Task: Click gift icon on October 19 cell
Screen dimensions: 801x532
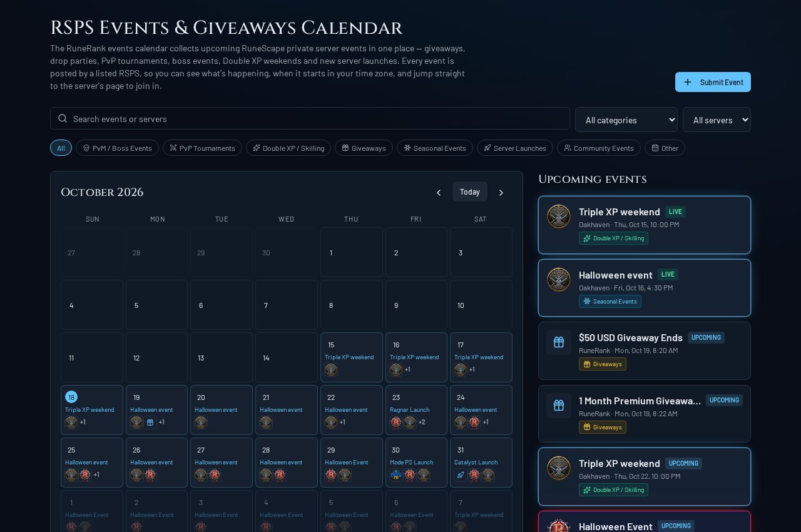Action: tap(150, 422)
